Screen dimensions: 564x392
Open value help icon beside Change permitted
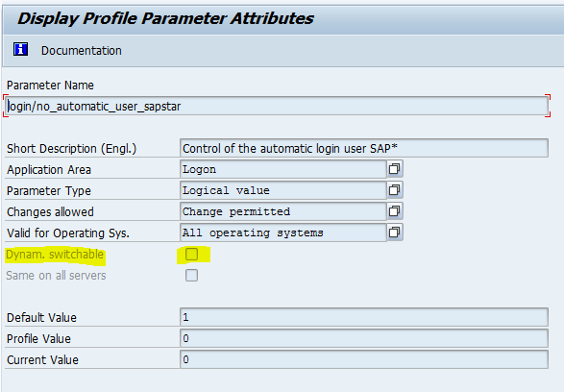pos(395,211)
